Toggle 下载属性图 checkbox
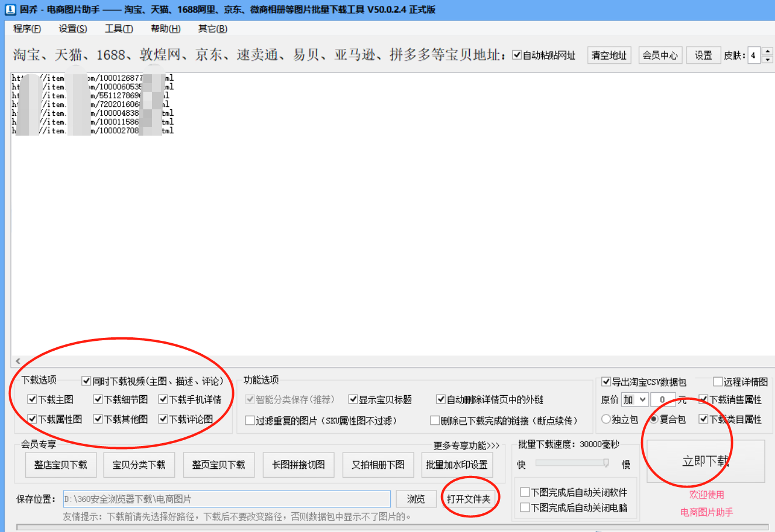775x532 pixels. click(32, 419)
